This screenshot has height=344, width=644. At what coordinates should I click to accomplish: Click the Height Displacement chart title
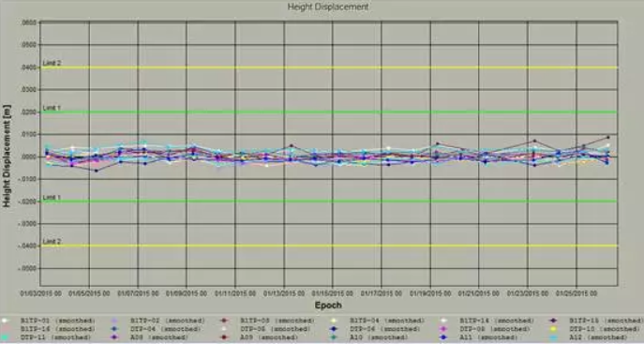point(328,7)
